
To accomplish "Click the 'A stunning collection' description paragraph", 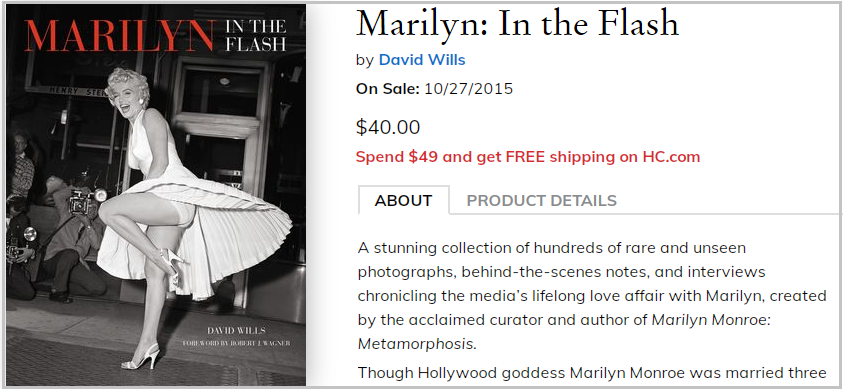I will [x=592, y=296].
